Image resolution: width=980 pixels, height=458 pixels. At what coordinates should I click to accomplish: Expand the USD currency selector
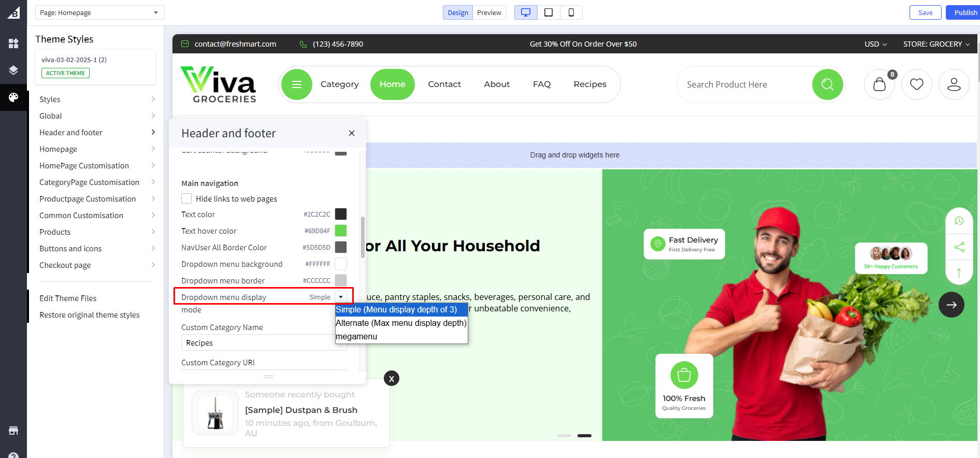875,44
